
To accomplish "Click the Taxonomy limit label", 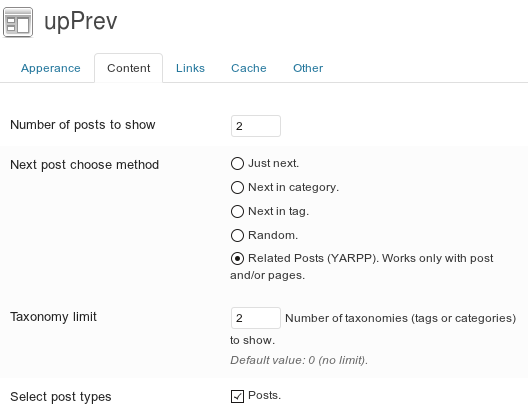I will [53, 317].
